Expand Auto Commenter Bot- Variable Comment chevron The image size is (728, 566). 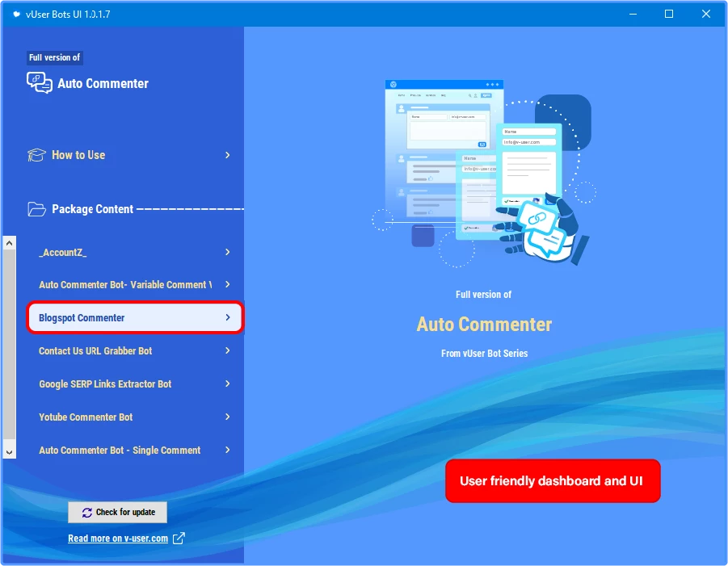point(228,284)
